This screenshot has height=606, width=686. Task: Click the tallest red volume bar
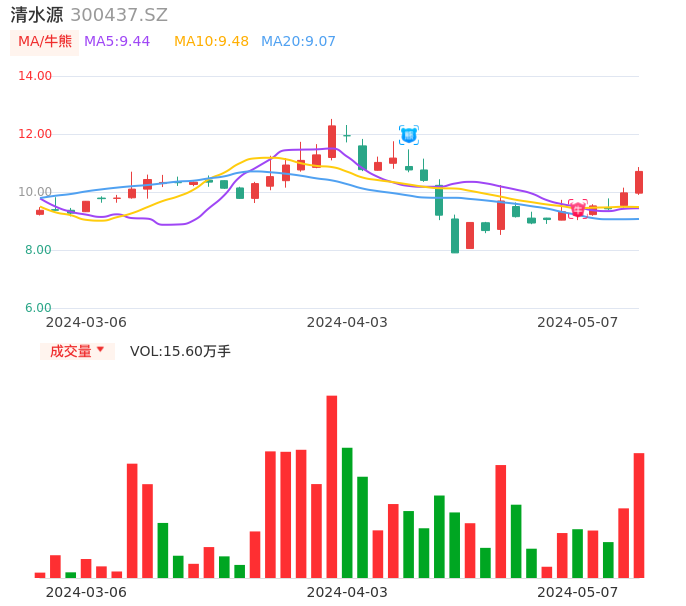[x=332, y=487]
